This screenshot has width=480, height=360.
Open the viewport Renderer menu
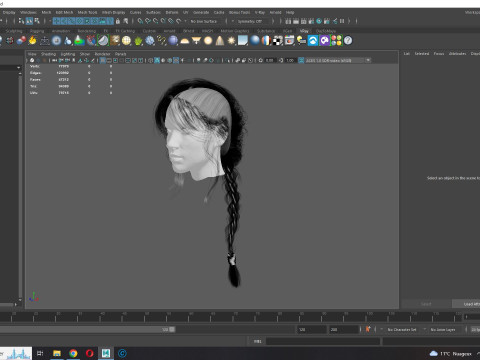(x=102, y=54)
